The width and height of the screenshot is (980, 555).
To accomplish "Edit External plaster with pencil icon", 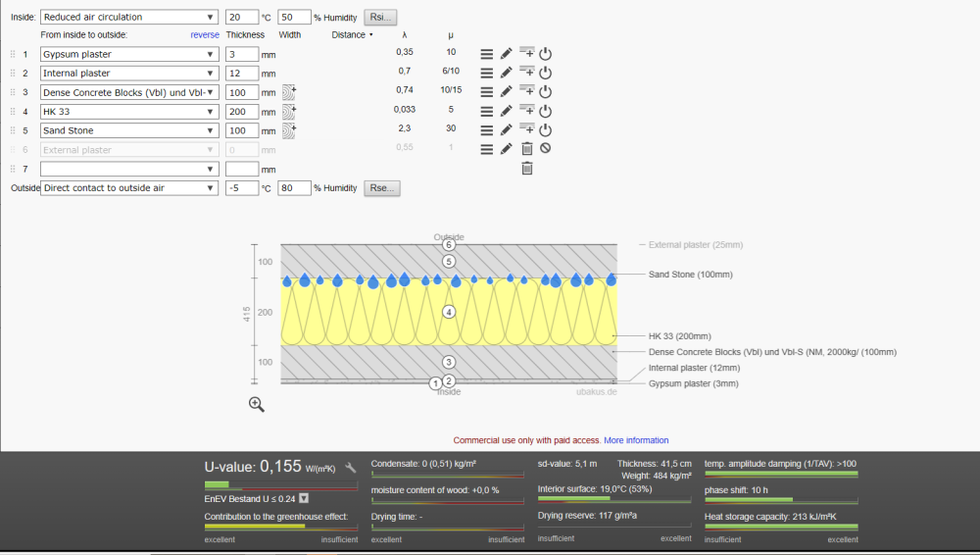I will (507, 149).
